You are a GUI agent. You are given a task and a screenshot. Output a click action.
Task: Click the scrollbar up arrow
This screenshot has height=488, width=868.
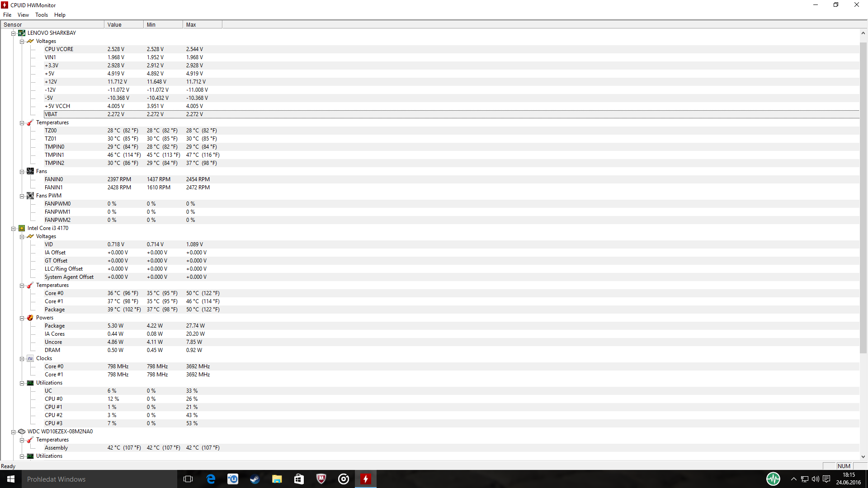pyautogui.click(x=863, y=33)
